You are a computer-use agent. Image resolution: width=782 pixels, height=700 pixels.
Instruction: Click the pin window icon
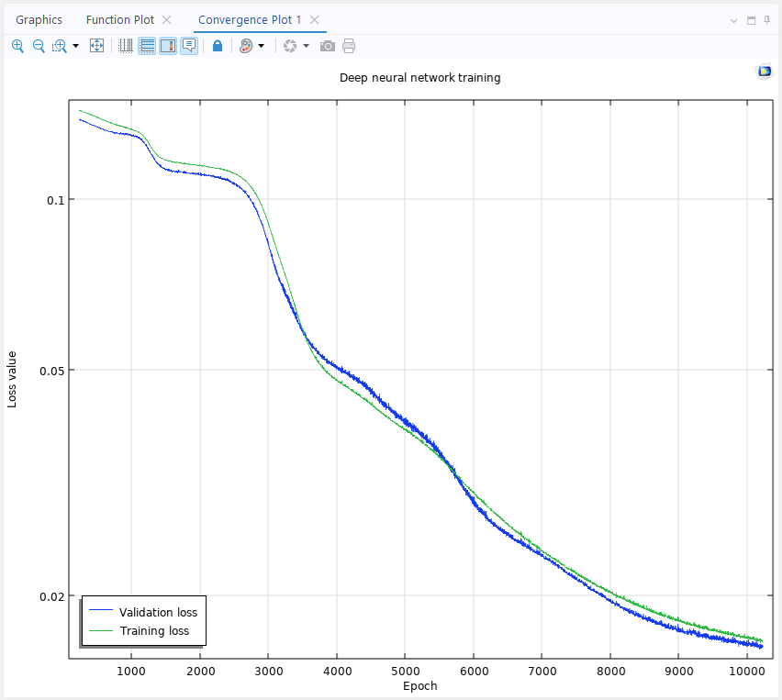[767, 20]
